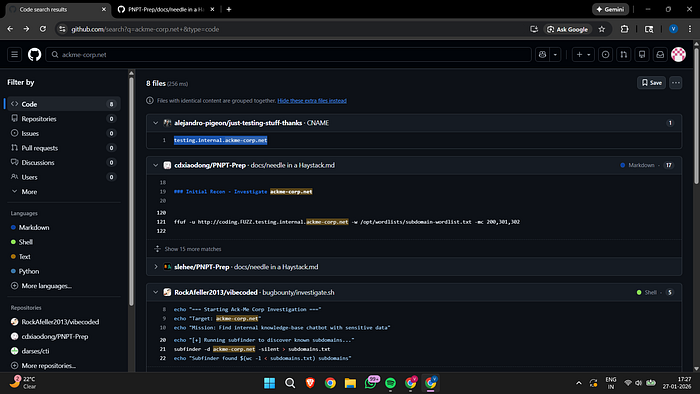
Task: Select the Users filter
Action: 63,177
